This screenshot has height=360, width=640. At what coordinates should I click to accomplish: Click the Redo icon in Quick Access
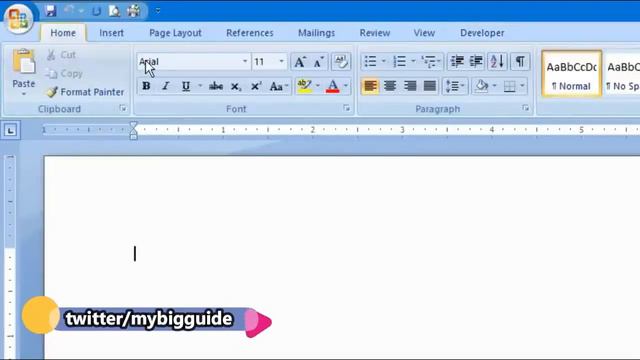[x=96, y=11]
